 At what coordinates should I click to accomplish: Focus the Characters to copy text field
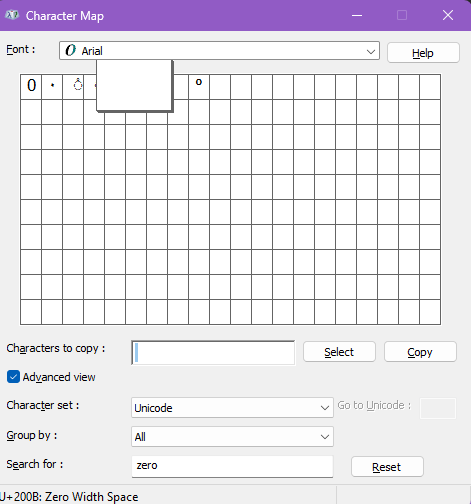point(213,353)
